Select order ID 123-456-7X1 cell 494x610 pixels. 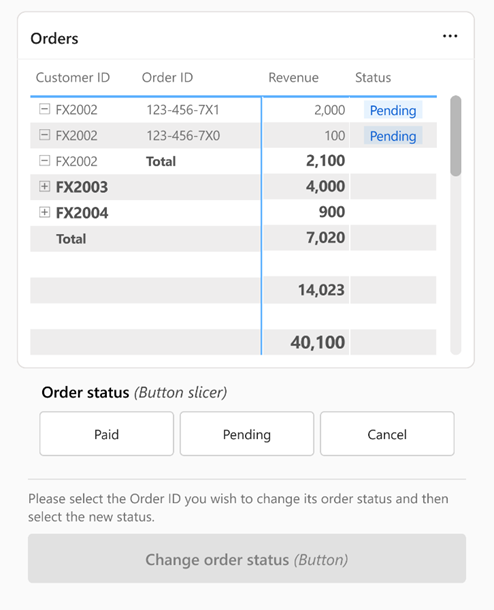point(183,110)
